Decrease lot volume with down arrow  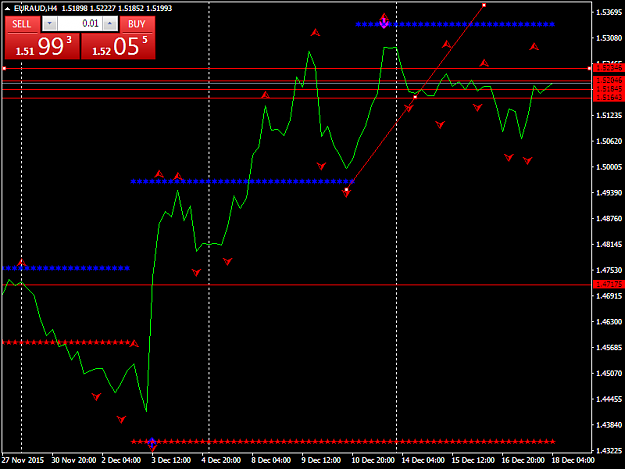49,24
